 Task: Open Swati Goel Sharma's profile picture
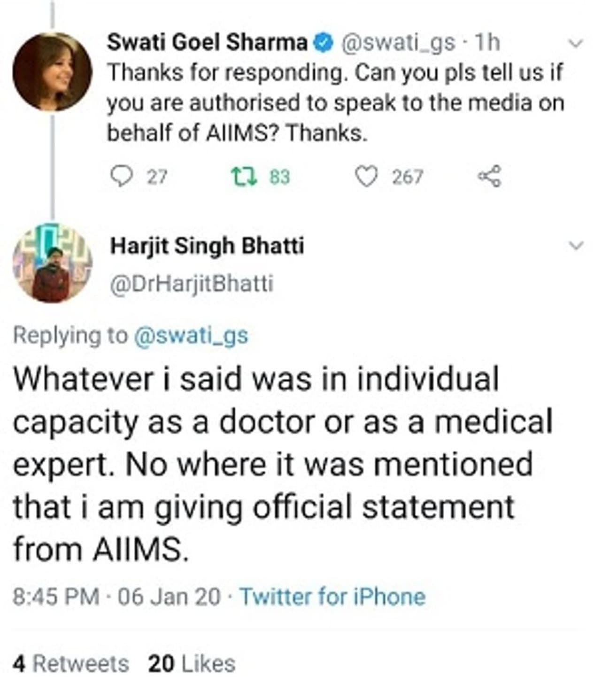(x=52, y=72)
